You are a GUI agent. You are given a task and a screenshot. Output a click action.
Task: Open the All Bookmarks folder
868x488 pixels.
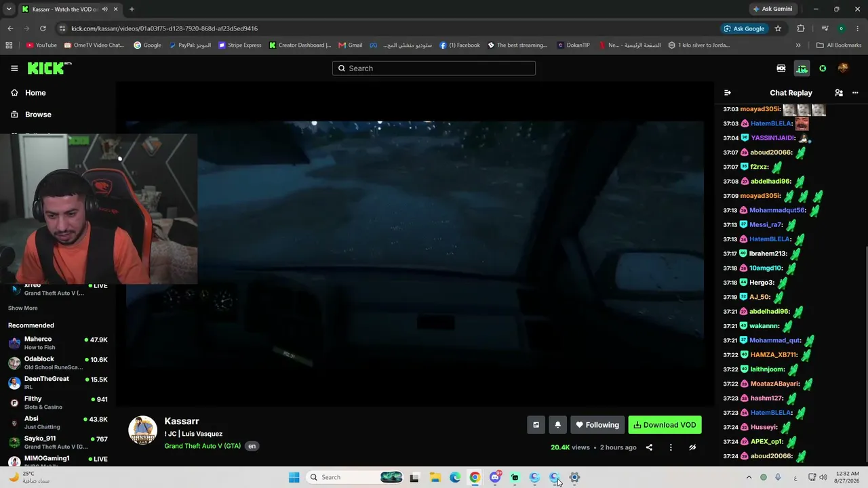point(839,45)
